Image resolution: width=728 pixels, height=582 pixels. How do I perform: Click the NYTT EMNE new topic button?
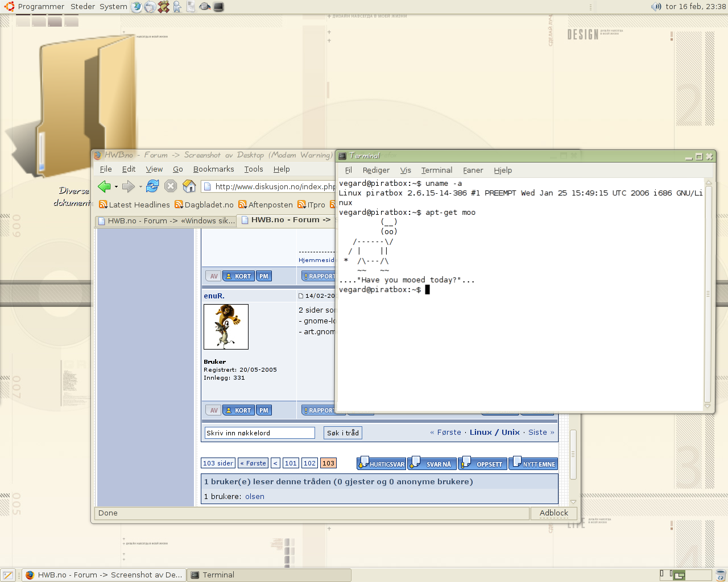tap(533, 463)
